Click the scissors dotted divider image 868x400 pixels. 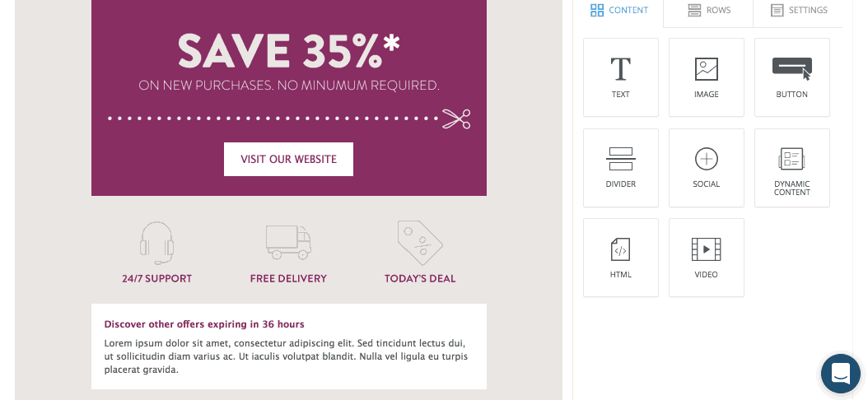coord(288,119)
